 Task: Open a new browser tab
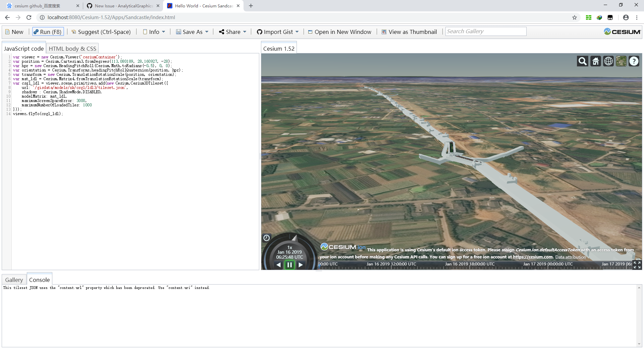pyautogui.click(x=251, y=6)
